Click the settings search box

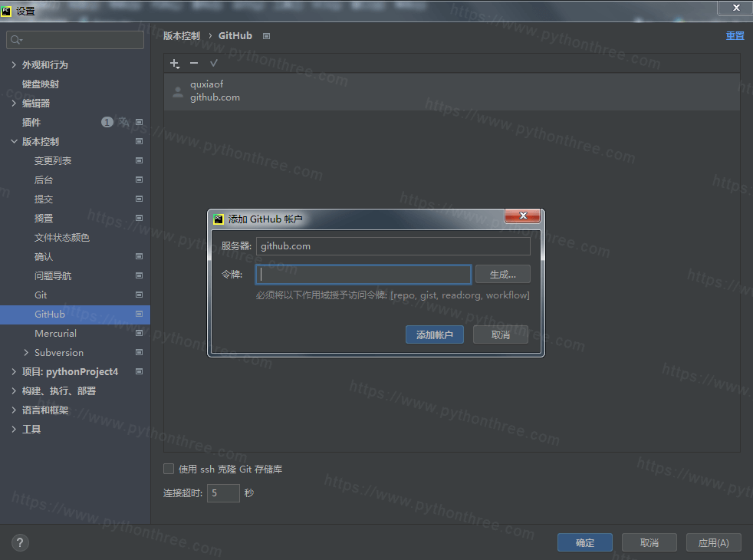tap(75, 40)
